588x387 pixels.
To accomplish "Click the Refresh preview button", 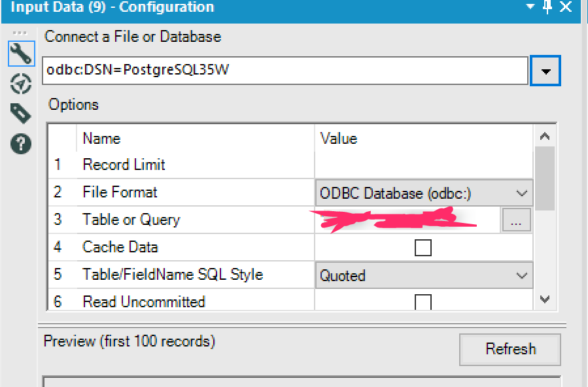I will click(510, 349).
